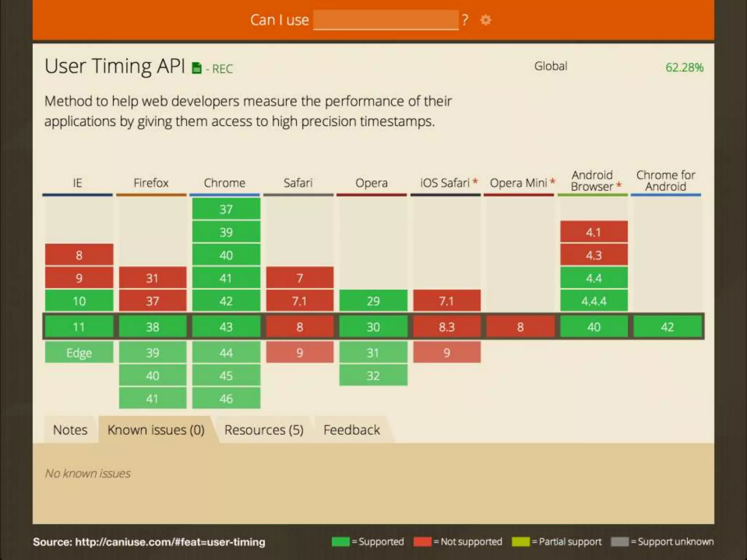Click Chrome for Android 42 cell

pos(667,327)
